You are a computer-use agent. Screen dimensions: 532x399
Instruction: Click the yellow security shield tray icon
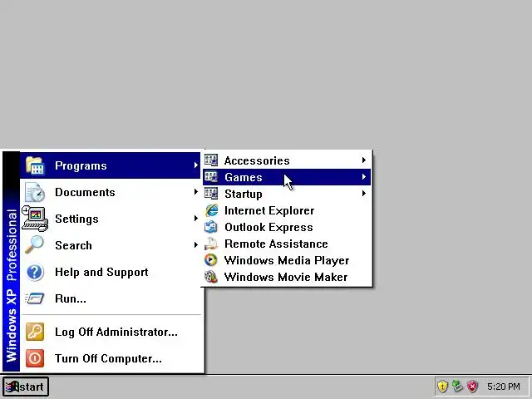click(x=442, y=386)
